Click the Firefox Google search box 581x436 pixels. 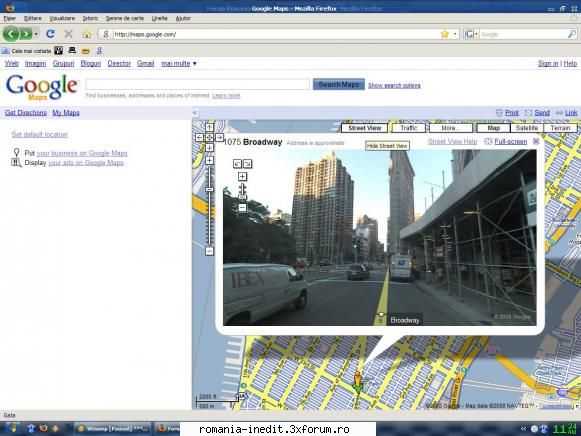523,34
